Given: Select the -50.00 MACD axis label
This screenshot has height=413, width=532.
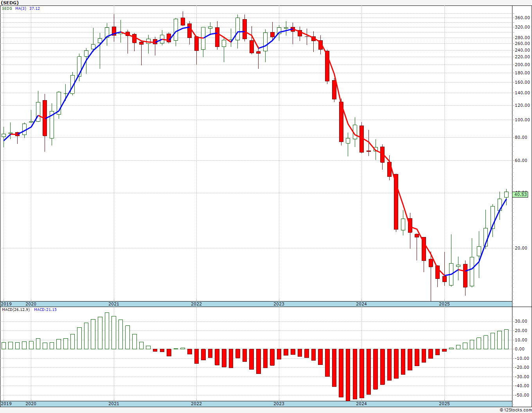Looking at the screenshot, I should tap(523, 395).
